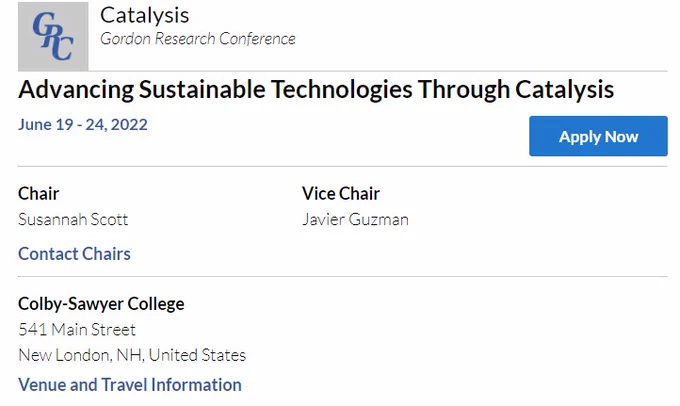Image resolution: width=680 pixels, height=406 pixels.
Task: Click the word Through in headline
Action: point(464,90)
